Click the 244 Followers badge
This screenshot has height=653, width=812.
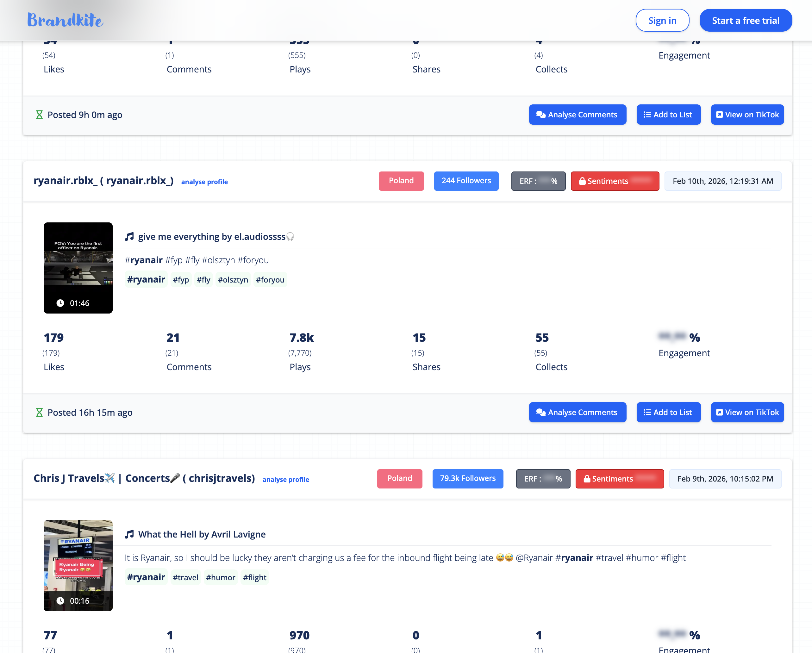click(466, 181)
